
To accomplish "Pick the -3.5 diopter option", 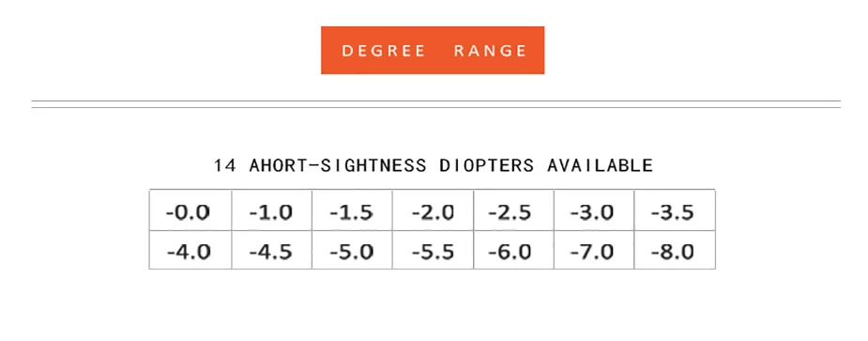I will coord(675,210).
